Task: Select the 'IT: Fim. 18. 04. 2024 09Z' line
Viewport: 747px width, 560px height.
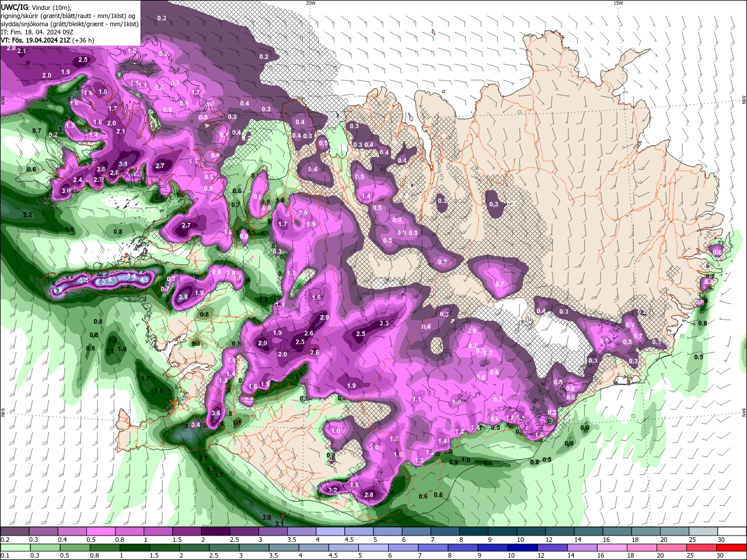Action: [36, 32]
